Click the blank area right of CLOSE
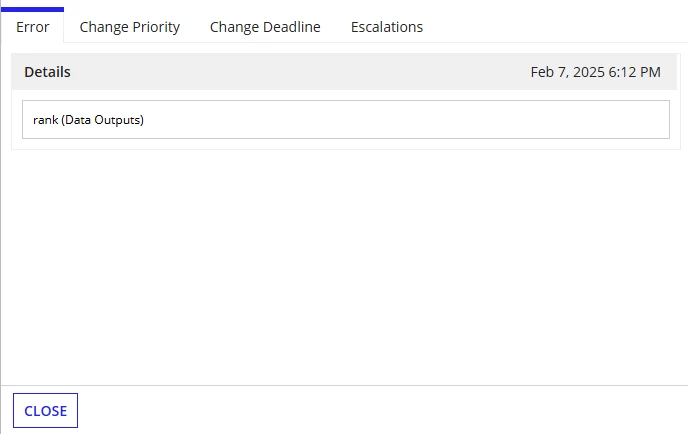The width and height of the screenshot is (688, 434). 382,410
